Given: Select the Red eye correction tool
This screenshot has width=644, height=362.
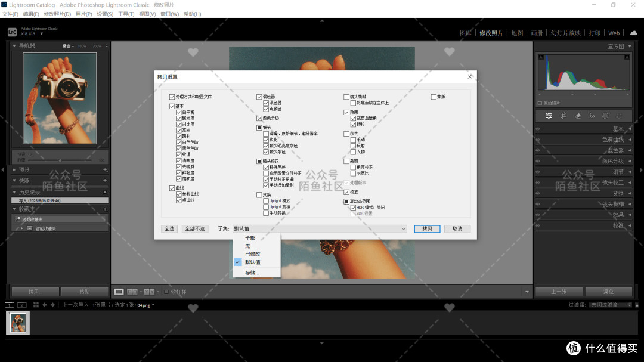Looking at the screenshot, I should tap(592, 116).
